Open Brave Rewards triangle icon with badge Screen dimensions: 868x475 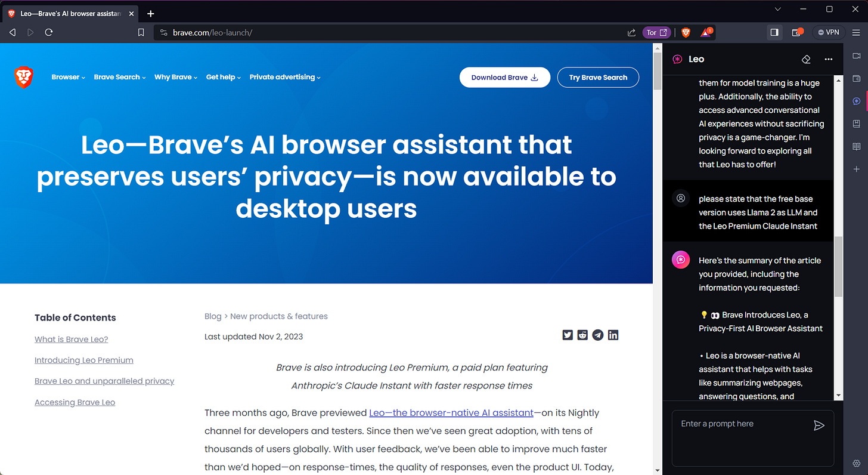pyautogui.click(x=706, y=32)
